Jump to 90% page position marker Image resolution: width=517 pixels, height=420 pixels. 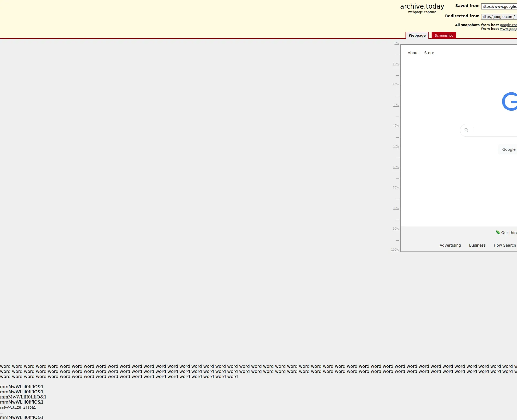pyautogui.click(x=396, y=229)
